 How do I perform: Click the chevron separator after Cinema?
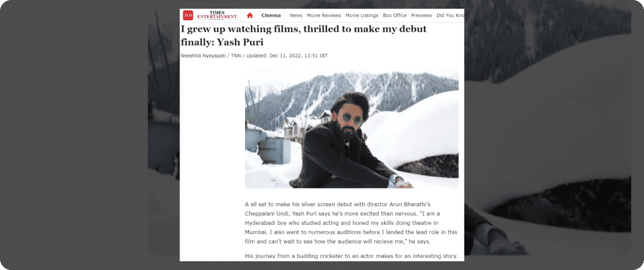point(283,16)
